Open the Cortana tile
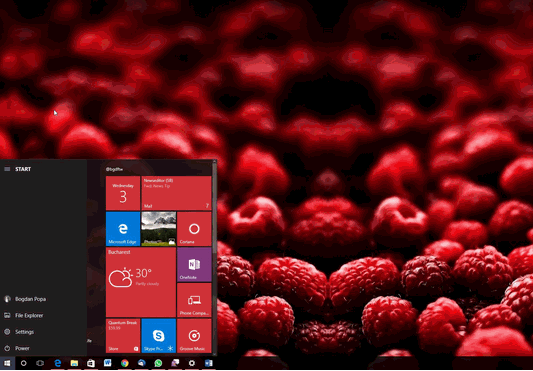This screenshot has height=371, width=533. click(x=194, y=229)
